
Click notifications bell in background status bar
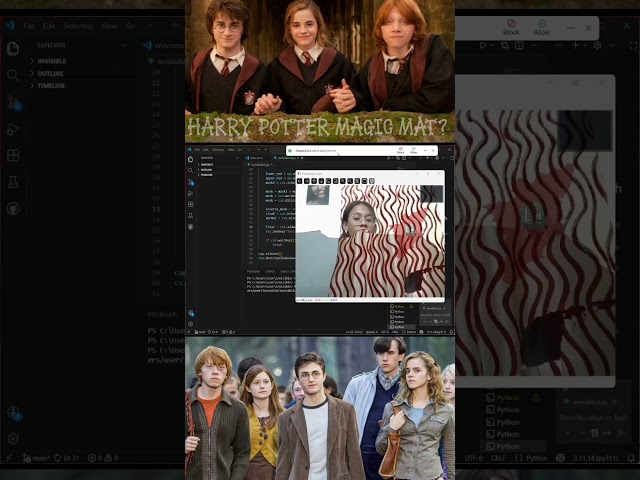631,458
